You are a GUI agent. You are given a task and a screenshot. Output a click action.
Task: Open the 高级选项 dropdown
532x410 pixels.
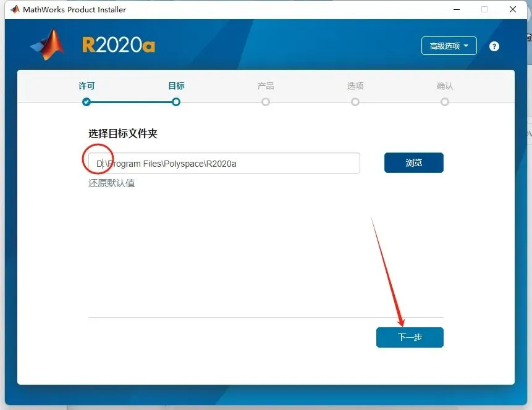pyautogui.click(x=449, y=46)
